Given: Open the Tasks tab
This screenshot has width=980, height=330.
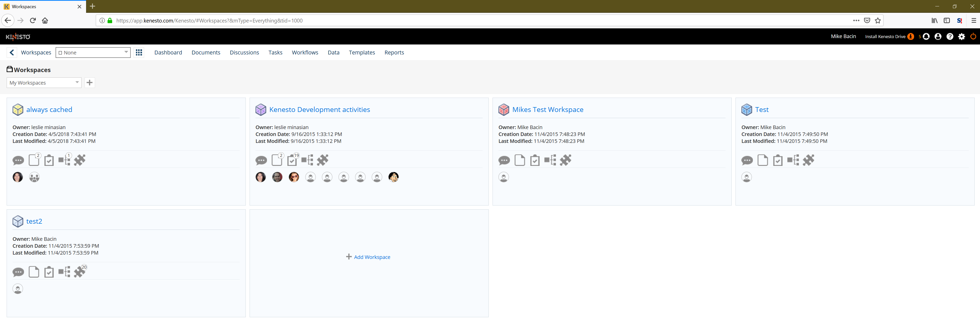Looking at the screenshot, I should 275,52.
